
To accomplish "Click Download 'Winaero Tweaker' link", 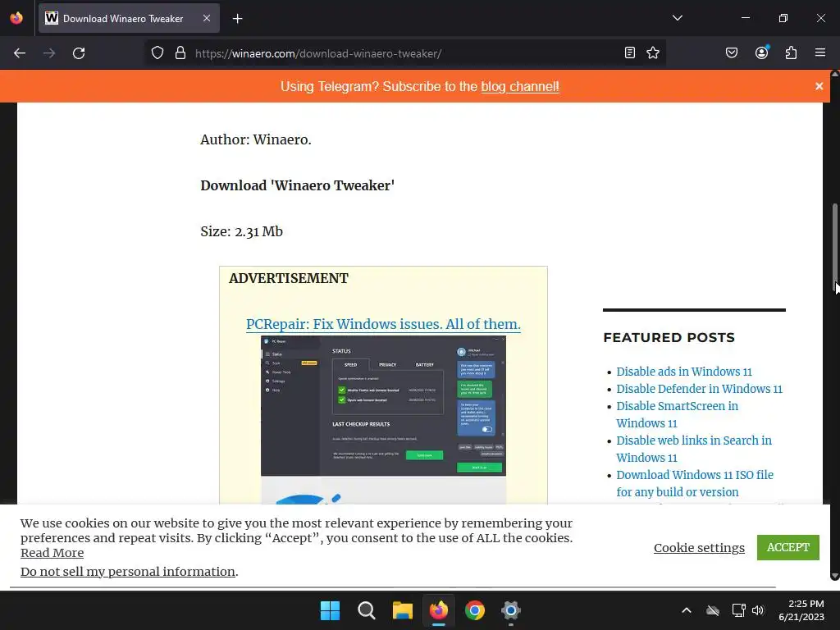I will click(x=297, y=185).
